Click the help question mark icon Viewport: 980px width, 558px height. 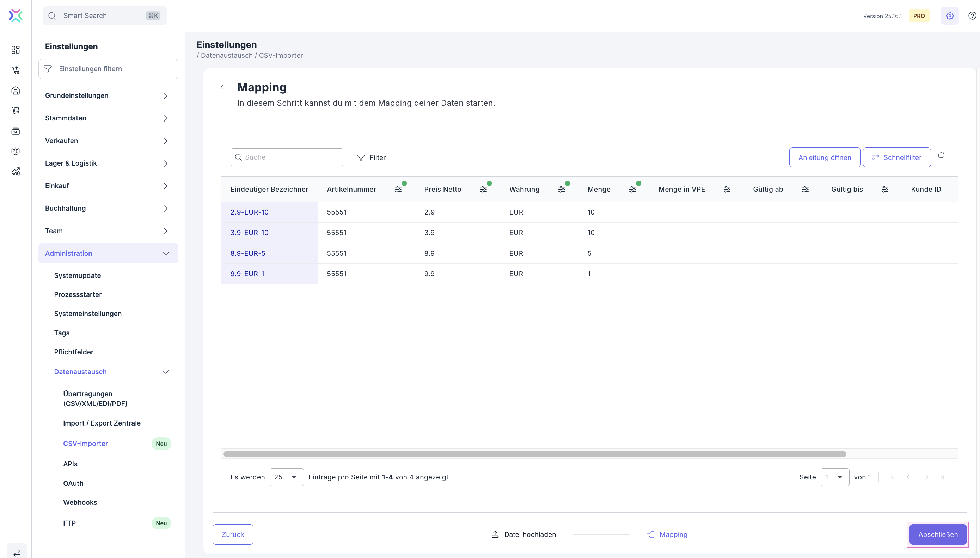(x=972, y=16)
